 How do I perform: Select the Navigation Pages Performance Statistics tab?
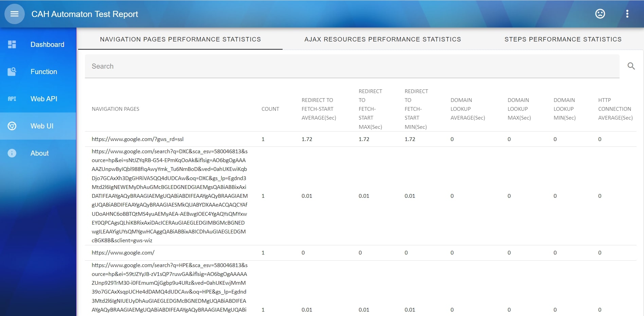pyautogui.click(x=180, y=39)
